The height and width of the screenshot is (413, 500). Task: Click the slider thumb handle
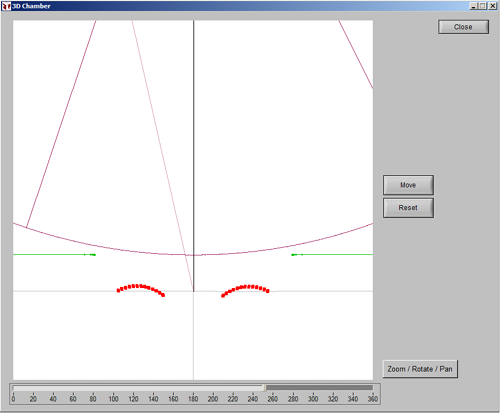pos(264,388)
